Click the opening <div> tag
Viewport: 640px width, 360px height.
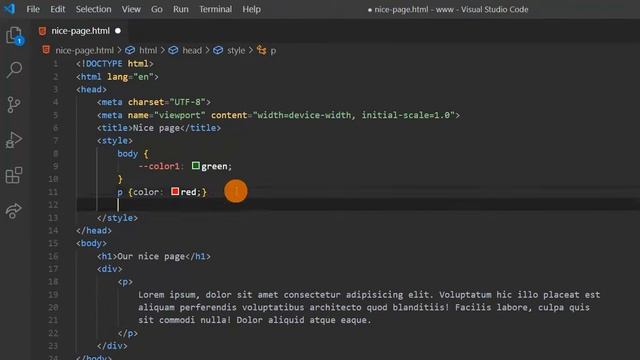109,269
